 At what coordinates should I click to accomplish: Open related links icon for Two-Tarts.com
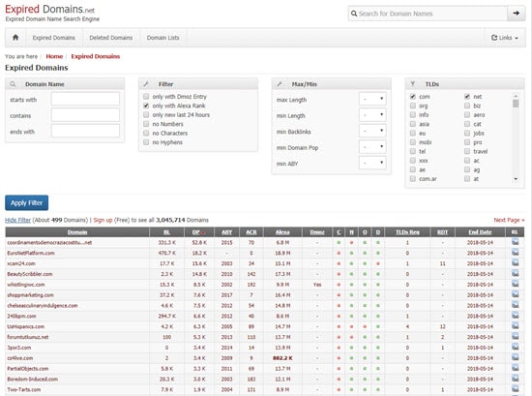(x=515, y=389)
